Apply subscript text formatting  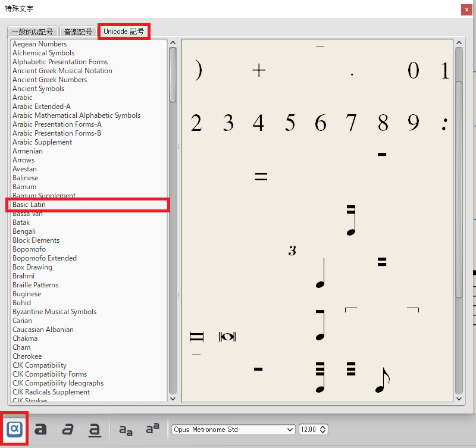[x=125, y=429]
